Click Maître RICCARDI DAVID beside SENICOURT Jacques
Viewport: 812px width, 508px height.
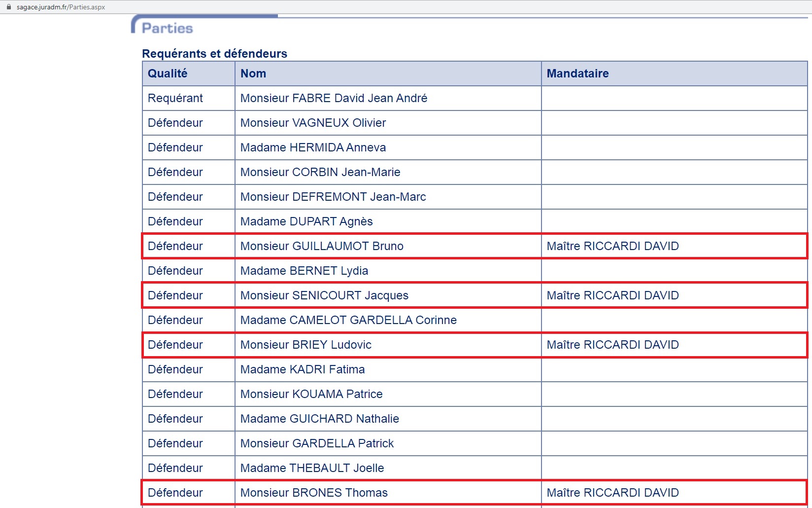pyautogui.click(x=612, y=295)
